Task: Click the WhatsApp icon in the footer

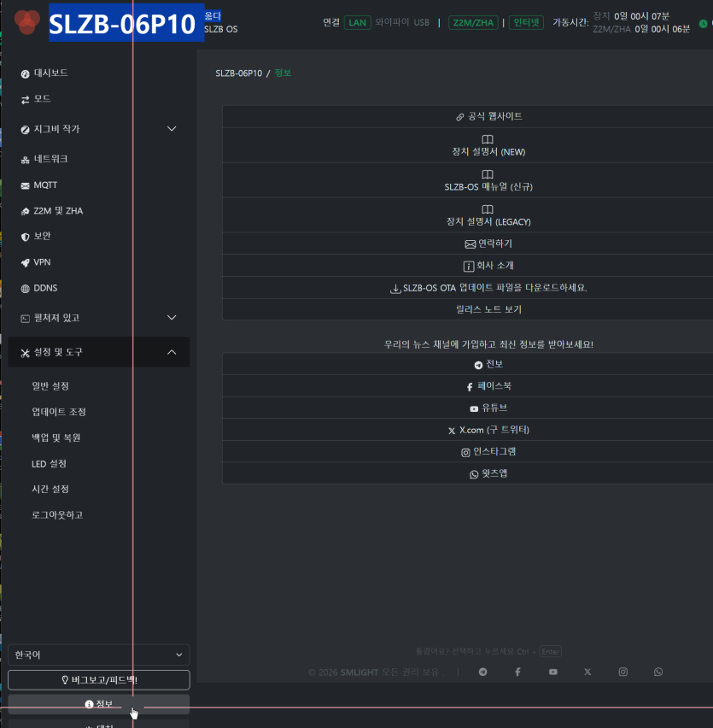Action: (658, 672)
